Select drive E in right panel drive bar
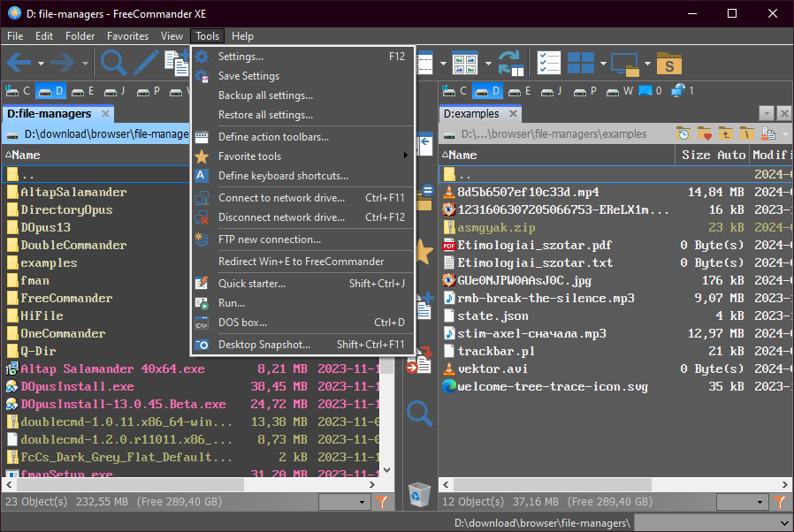This screenshot has width=794, height=532. click(x=520, y=91)
